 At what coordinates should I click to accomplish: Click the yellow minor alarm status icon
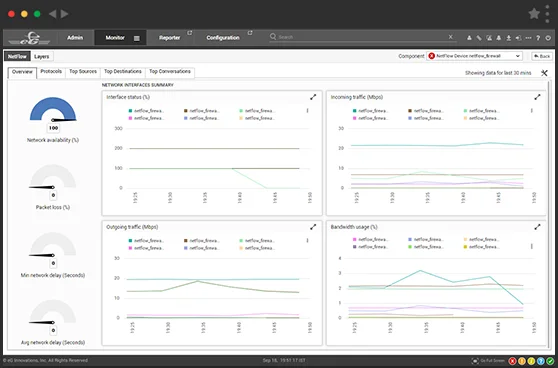pyautogui.click(x=531, y=361)
